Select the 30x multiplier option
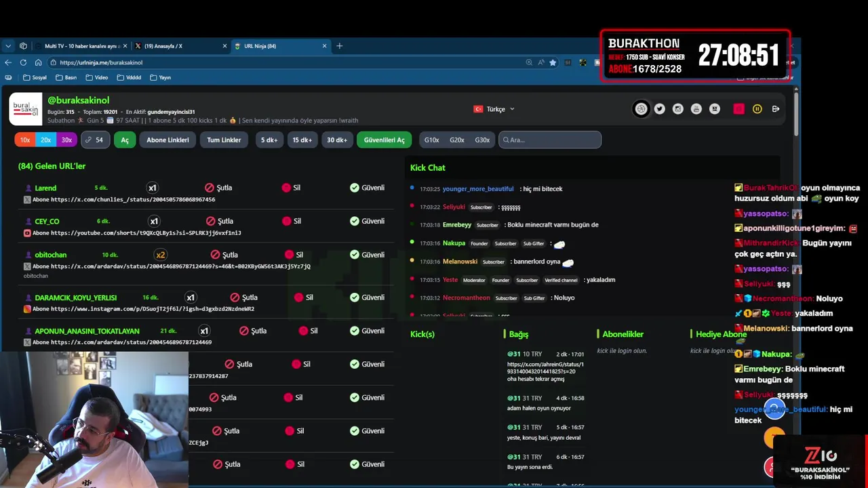Image resolution: width=868 pixels, height=488 pixels. click(66, 140)
